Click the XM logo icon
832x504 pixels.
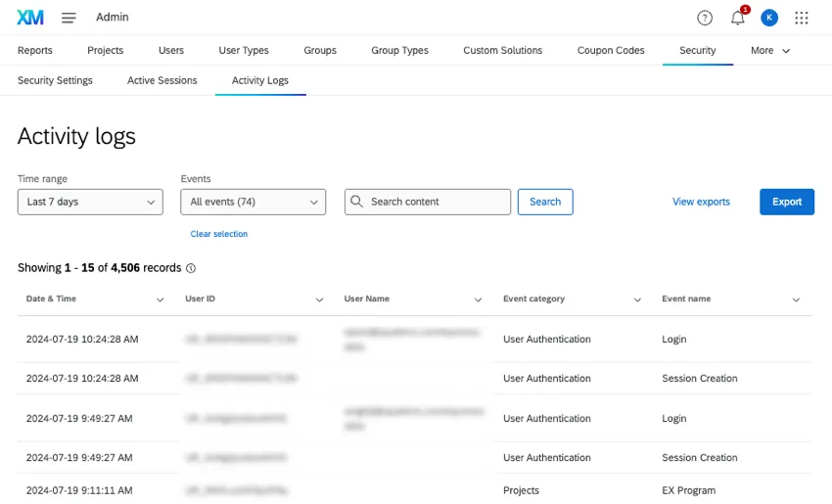pos(30,18)
